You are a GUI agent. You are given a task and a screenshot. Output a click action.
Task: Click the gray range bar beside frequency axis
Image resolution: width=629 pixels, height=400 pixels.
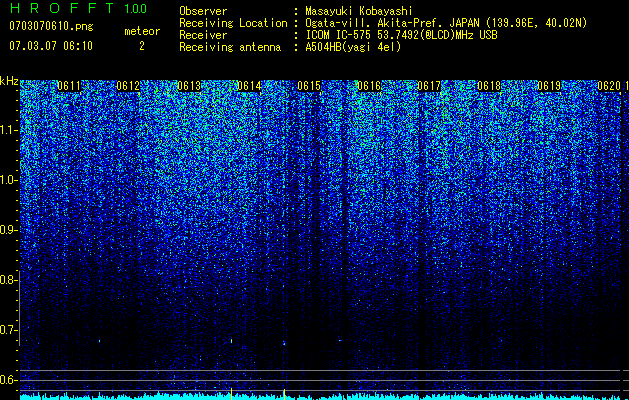click(x=19, y=308)
